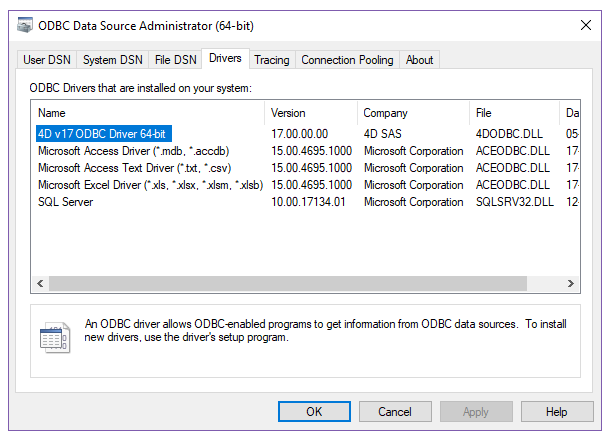Go to the Tracing tab
The height and width of the screenshot is (440, 612).
pos(271,60)
